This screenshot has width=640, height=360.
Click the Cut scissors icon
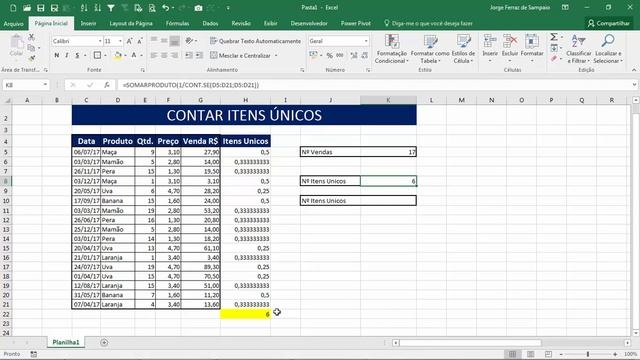31,37
